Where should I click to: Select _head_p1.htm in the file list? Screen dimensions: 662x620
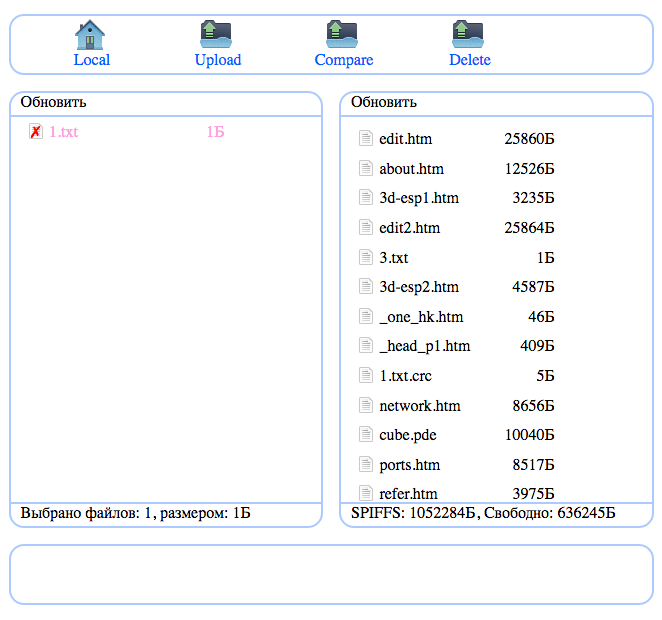[424, 346]
